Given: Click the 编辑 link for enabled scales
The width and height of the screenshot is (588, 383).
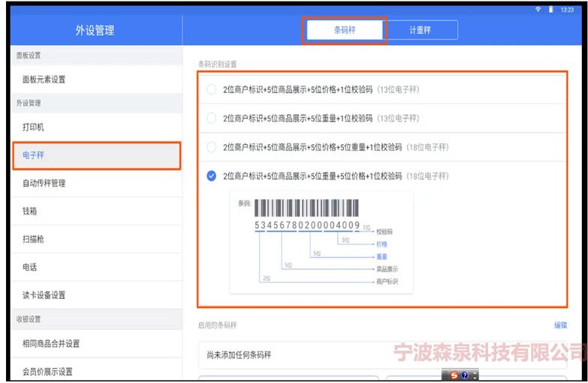Looking at the screenshot, I should coord(559,325).
